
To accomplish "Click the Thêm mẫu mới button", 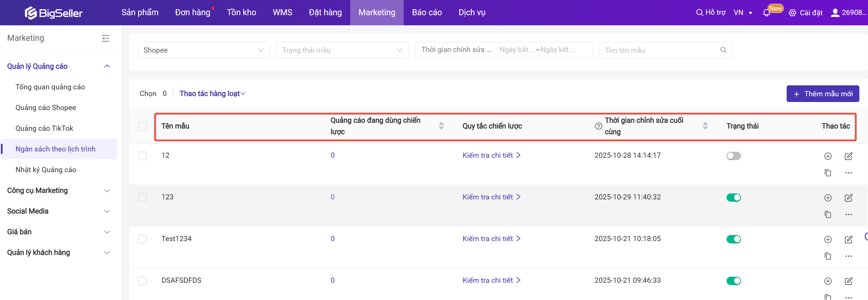I will (823, 94).
